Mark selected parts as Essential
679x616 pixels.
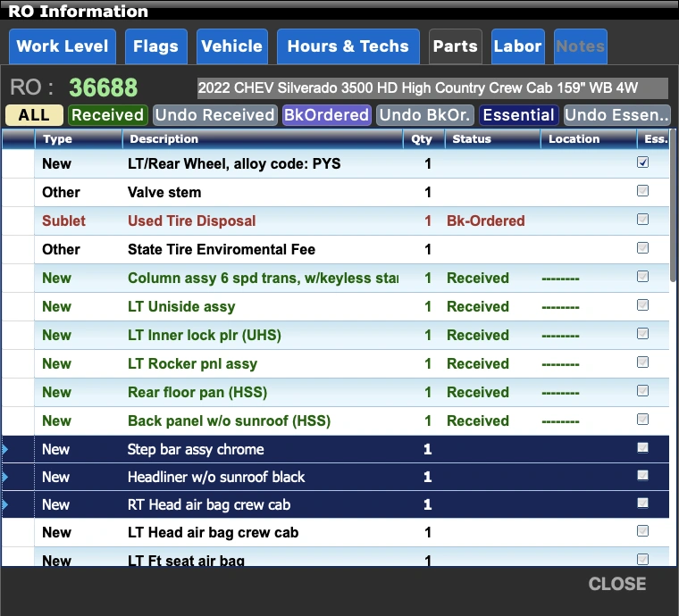[518, 115]
